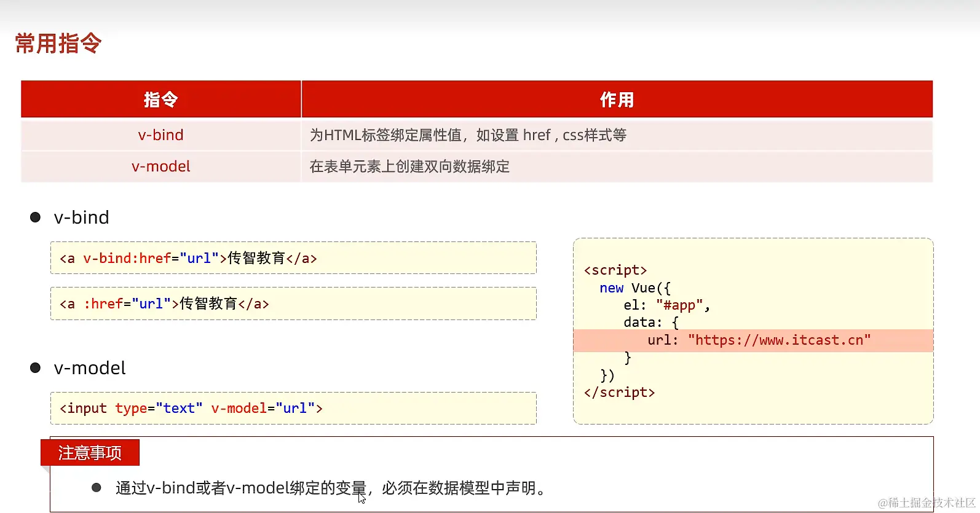This screenshot has height=513, width=980.
Task: Select the 作用 table header cell
Action: click(617, 99)
